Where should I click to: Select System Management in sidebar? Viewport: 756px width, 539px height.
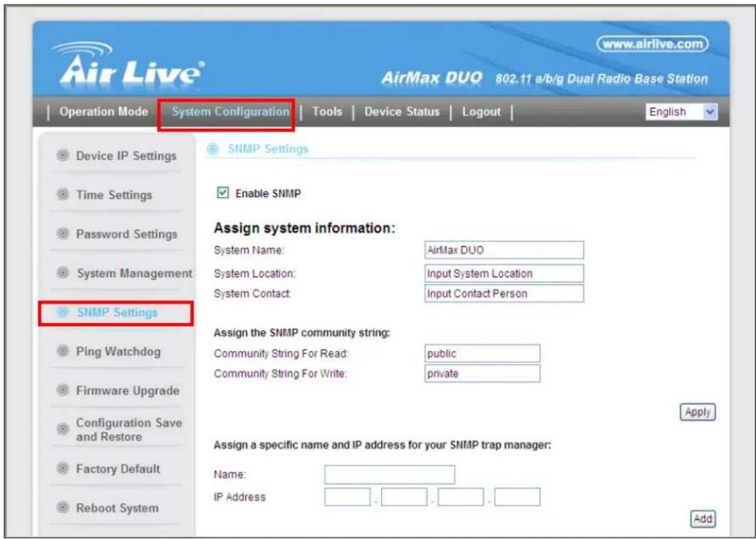point(134,274)
